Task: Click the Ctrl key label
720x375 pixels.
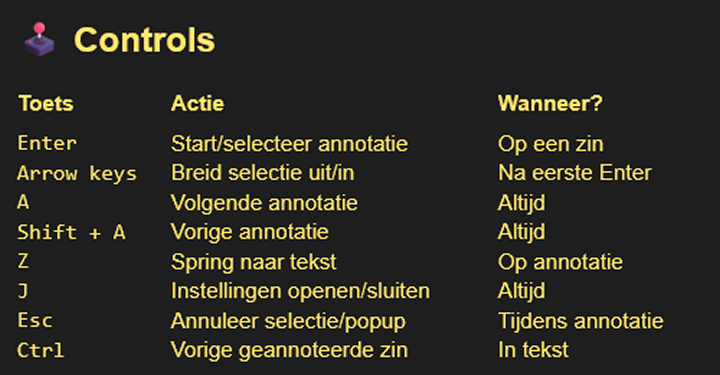Action: (40, 350)
